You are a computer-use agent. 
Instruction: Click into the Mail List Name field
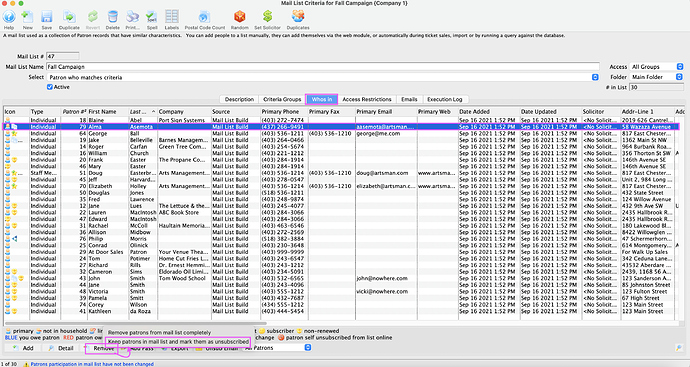323,67
